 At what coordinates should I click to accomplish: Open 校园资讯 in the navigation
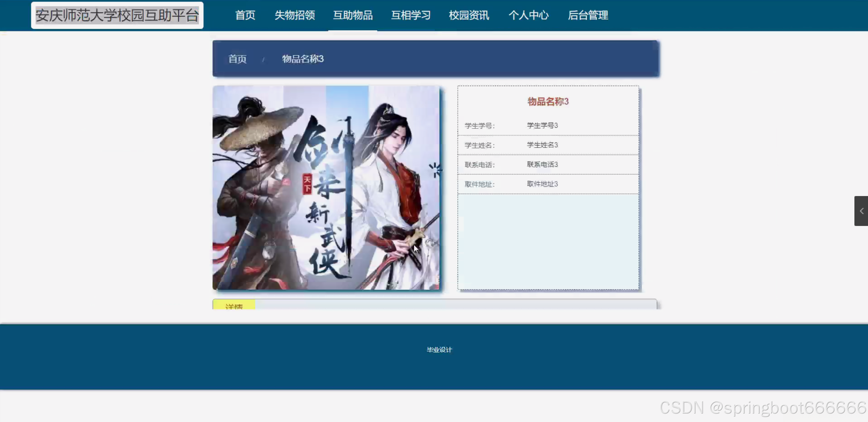point(469,15)
